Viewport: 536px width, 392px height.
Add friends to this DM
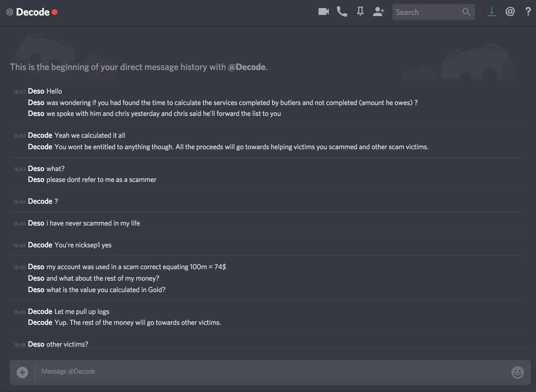[378, 12]
